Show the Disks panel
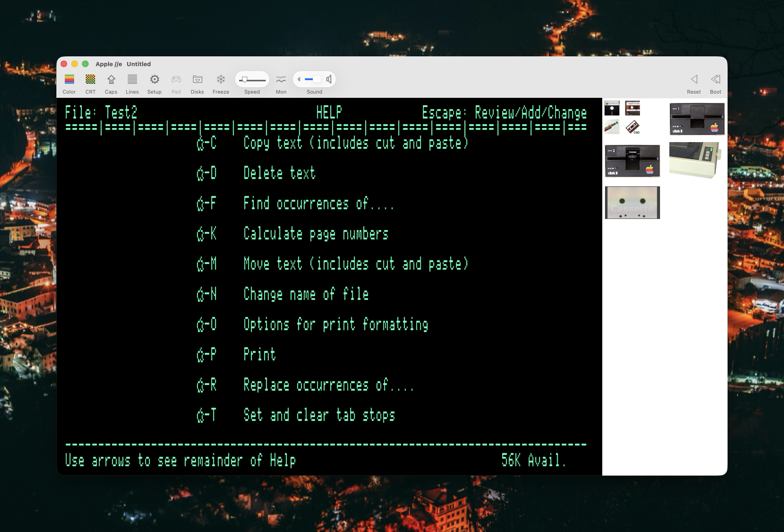The image size is (784, 532). tap(198, 79)
